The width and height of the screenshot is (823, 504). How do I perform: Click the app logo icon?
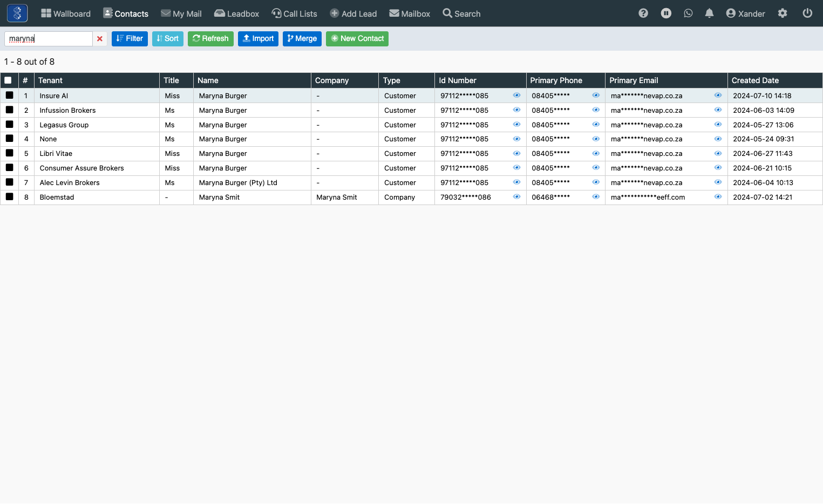[x=17, y=13]
